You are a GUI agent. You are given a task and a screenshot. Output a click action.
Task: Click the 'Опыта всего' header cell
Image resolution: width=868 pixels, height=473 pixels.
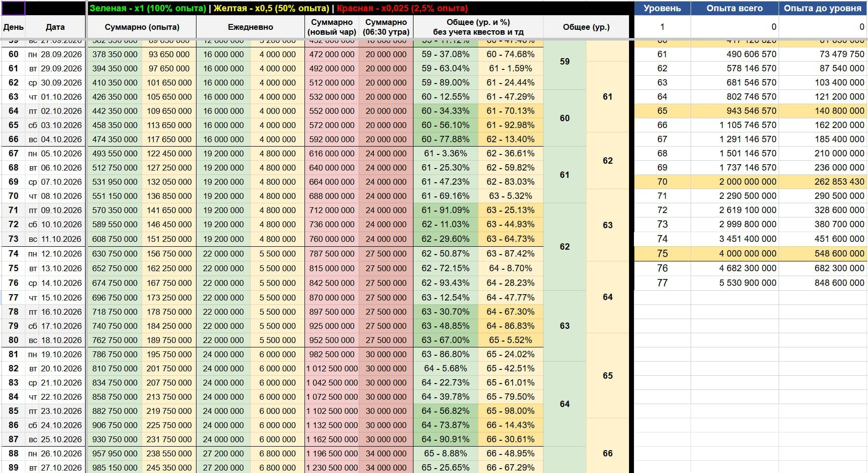[735, 8]
